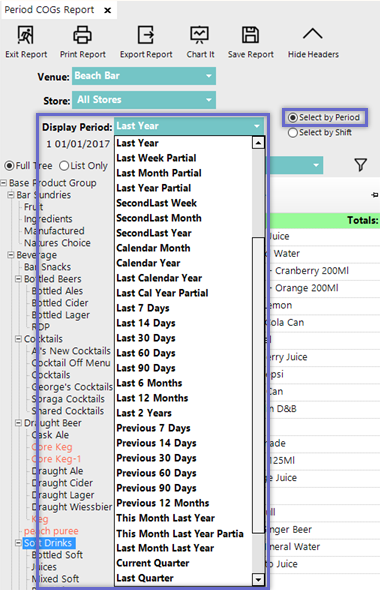Image resolution: width=380 pixels, height=590 pixels.
Task: Click the Cranberry 200Ml row
Action: coord(324,271)
